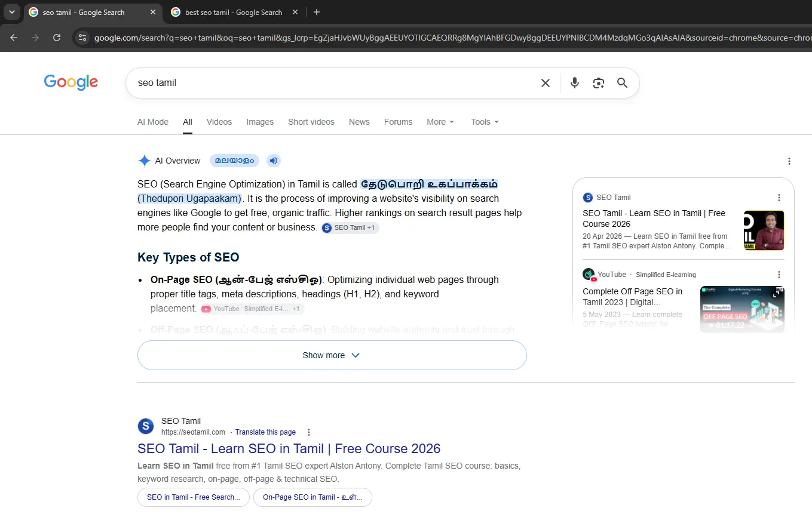Open Google Lens image search icon
This screenshot has height=517, width=812.
599,83
